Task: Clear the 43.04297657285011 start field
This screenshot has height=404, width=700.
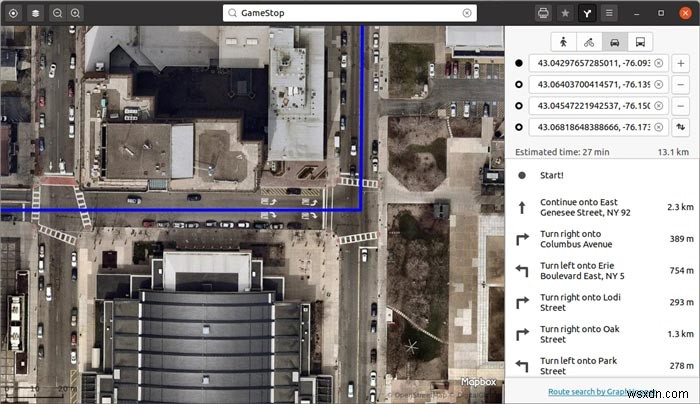Action: pos(658,63)
